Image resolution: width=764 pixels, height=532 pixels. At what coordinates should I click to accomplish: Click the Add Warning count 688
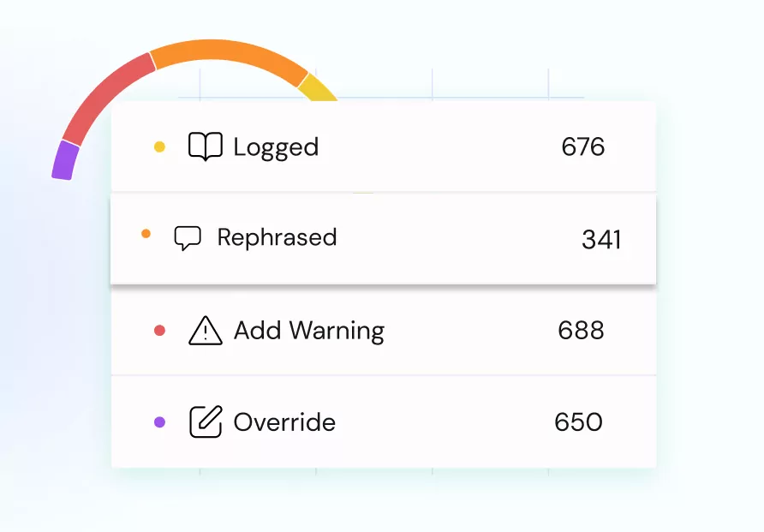pos(581,331)
